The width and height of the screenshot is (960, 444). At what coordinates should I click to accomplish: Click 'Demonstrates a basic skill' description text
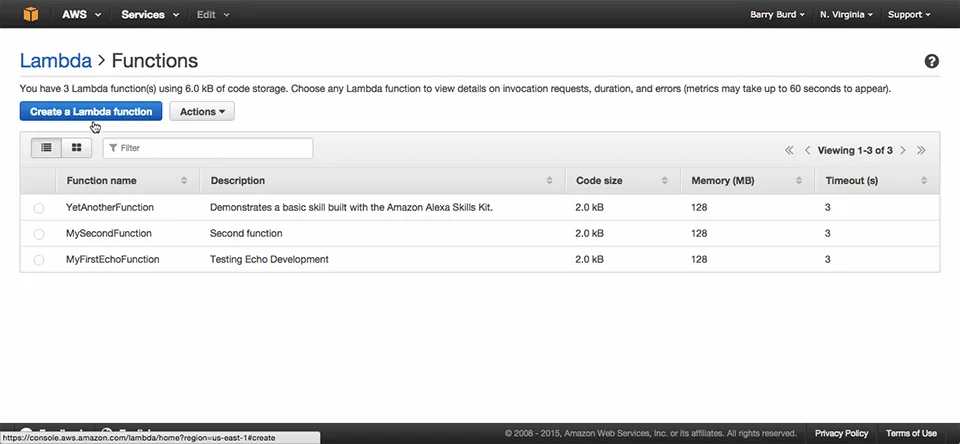tap(351, 208)
